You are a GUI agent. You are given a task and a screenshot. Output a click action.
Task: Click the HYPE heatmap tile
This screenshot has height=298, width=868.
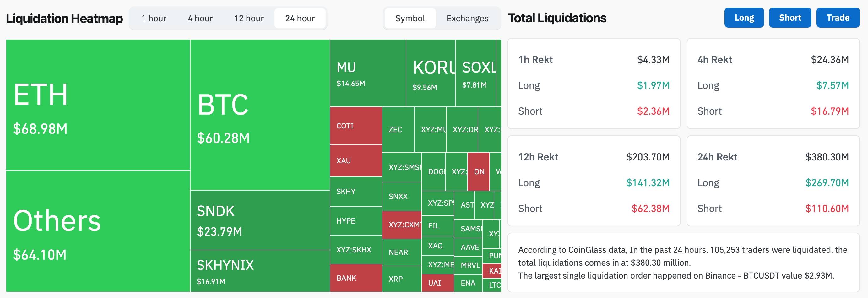pyautogui.click(x=356, y=221)
